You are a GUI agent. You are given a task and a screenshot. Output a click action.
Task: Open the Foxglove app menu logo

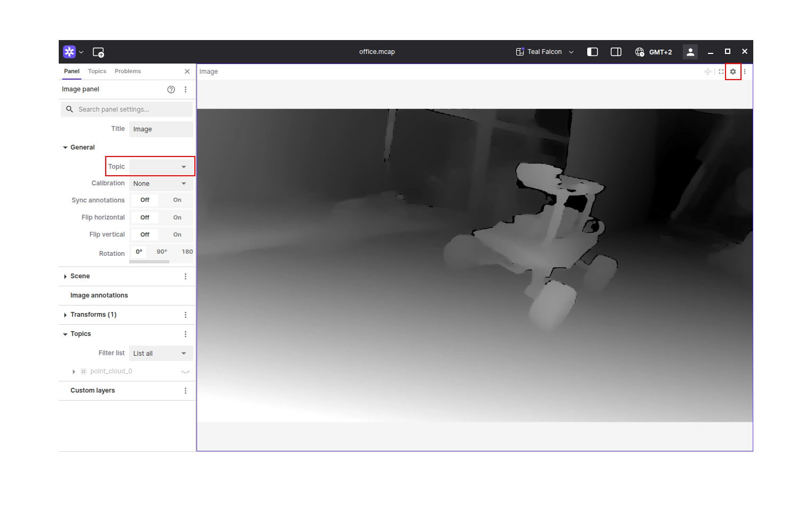coord(70,52)
